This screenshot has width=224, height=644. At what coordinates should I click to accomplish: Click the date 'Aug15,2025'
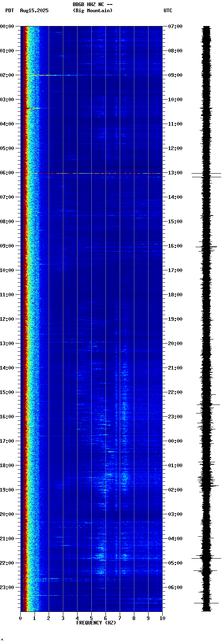coord(34,11)
